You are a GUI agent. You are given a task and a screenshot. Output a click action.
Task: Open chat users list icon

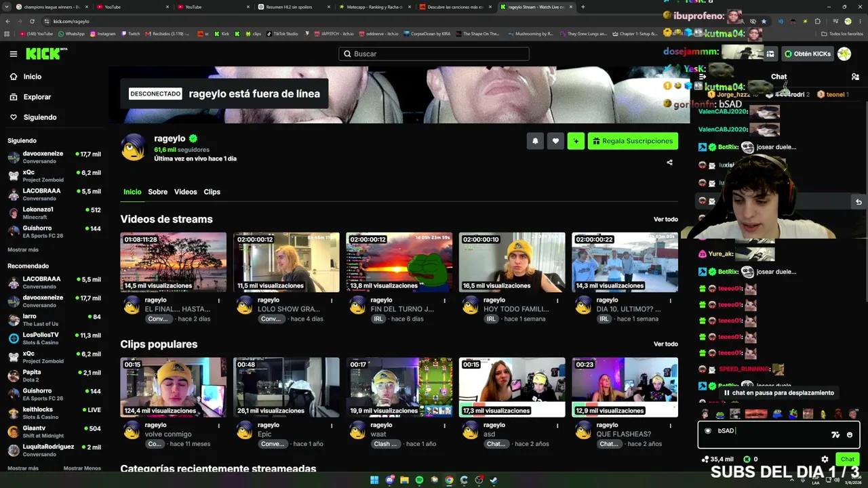pos(855,77)
